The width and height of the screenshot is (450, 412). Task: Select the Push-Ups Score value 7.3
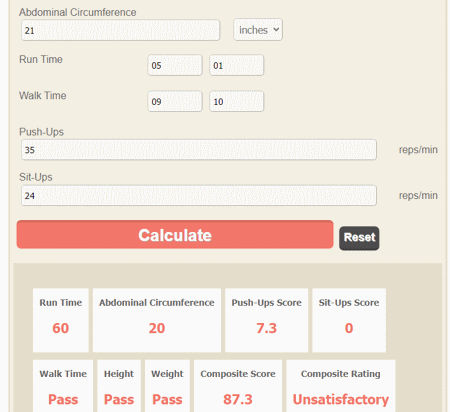pyautogui.click(x=266, y=328)
